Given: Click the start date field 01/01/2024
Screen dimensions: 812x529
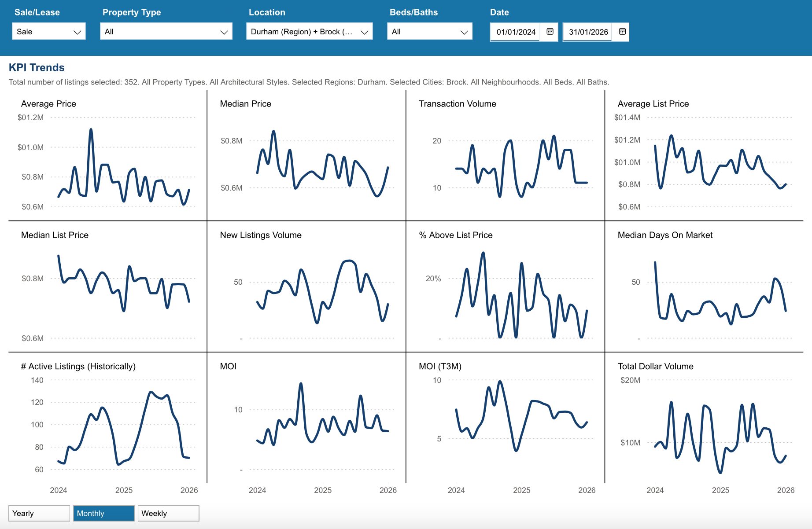Looking at the screenshot, I should [515, 32].
